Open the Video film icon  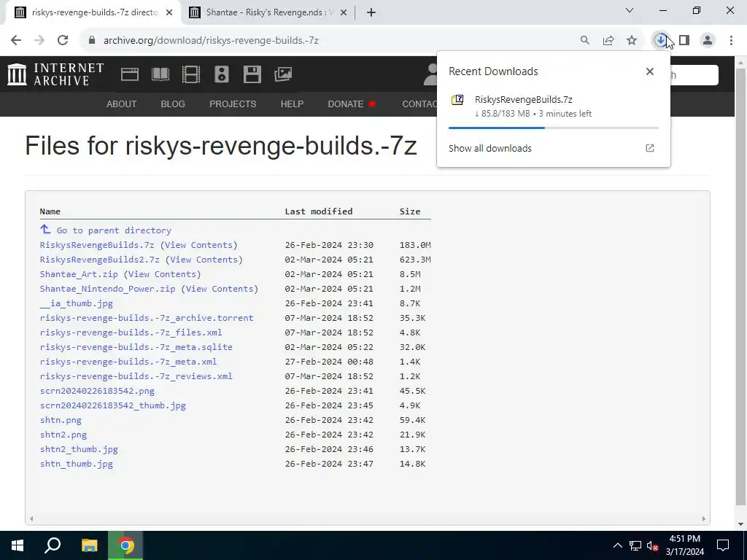pos(191,74)
